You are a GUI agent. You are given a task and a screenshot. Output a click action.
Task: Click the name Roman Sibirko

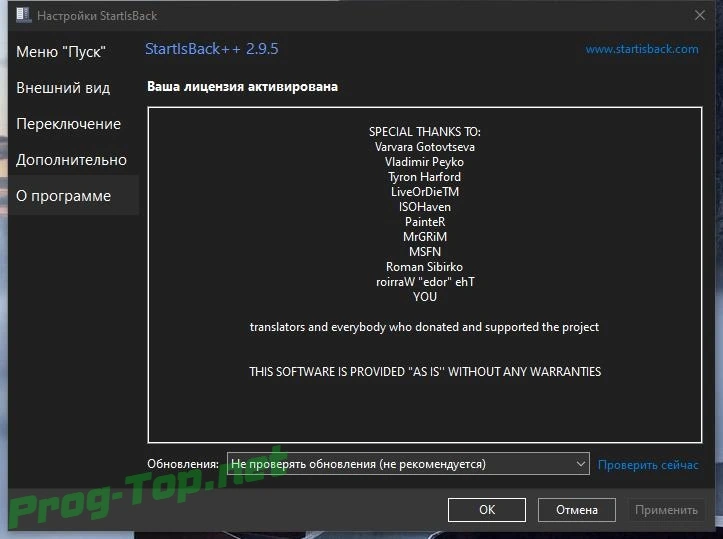(x=425, y=267)
